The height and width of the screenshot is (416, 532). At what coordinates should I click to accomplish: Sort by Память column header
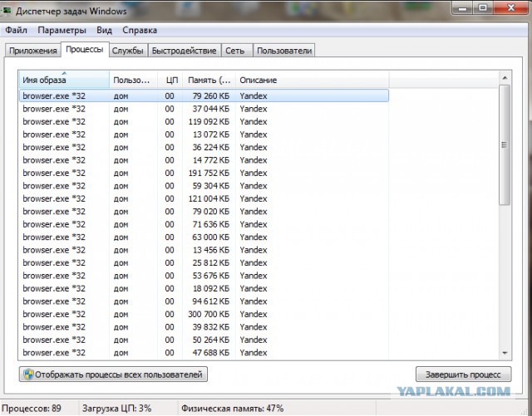209,80
